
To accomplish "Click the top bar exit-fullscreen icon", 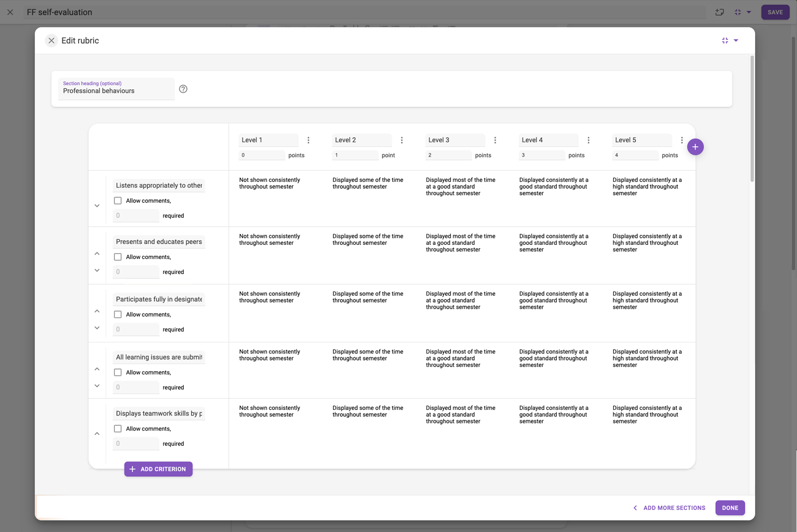I will pos(738,12).
